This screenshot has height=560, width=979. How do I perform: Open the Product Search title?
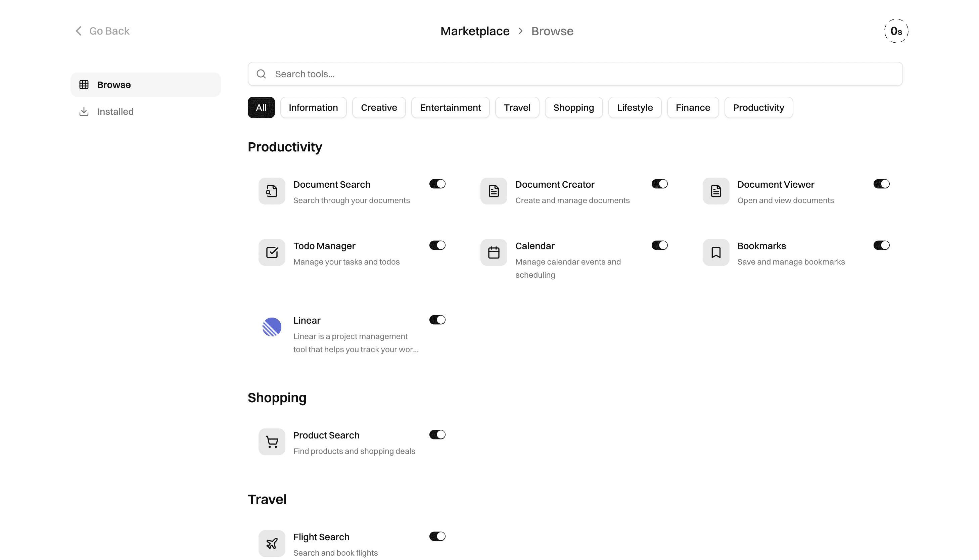point(326,435)
